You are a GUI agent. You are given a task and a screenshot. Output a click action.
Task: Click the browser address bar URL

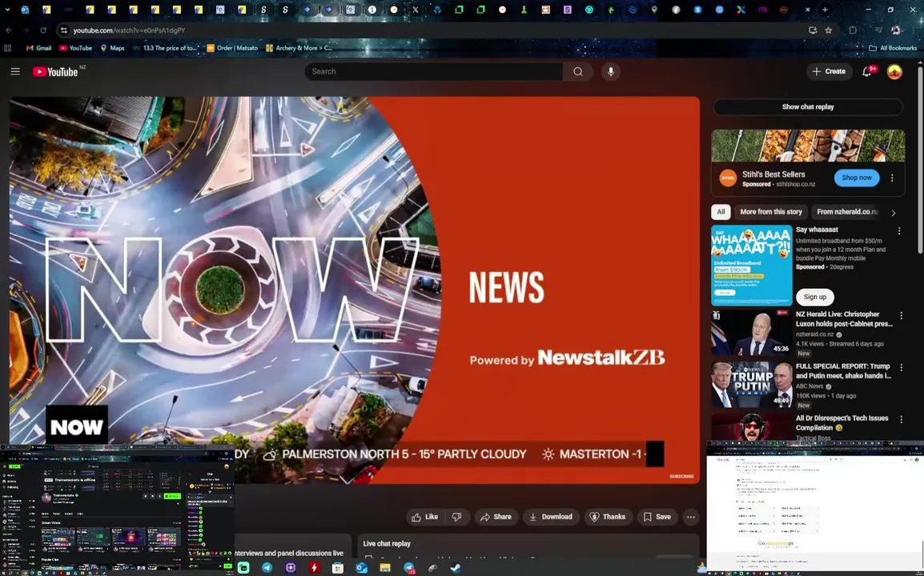(128, 30)
